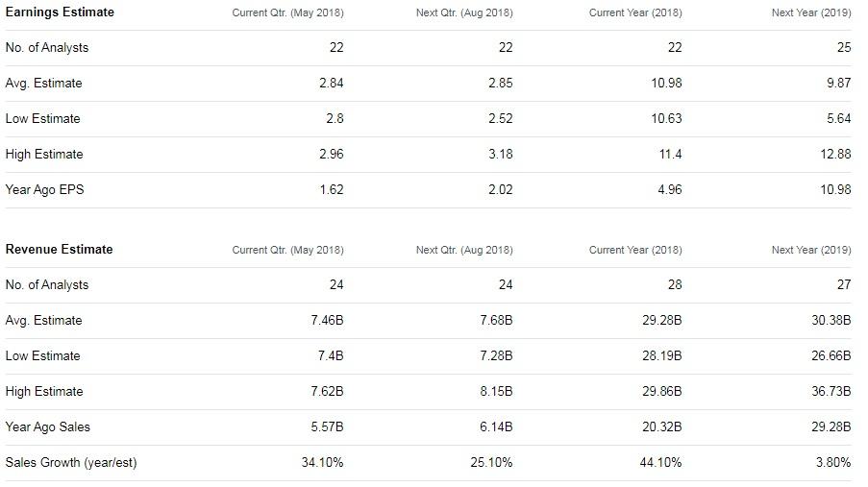Viewport: 868px width, 487px height.
Task: Select Current Year (2018) earnings column header
Action: pyautogui.click(x=635, y=12)
